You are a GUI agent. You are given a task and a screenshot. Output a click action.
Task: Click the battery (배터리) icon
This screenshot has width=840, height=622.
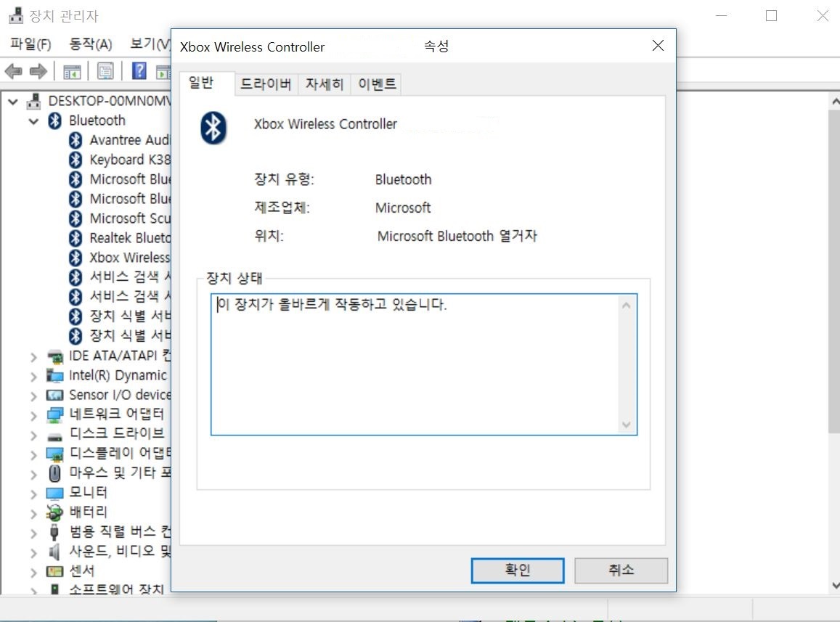54,512
